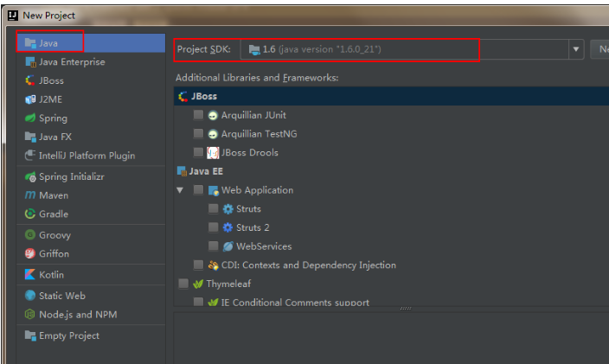Viewport: 609px width, 364px height.
Task: Choose the Maven icon
Action: 30,195
